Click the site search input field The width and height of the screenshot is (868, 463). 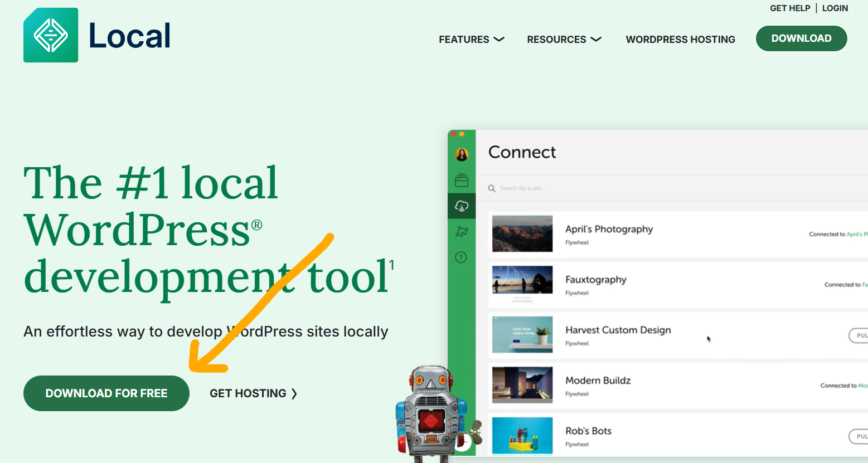pyautogui.click(x=557, y=188)
